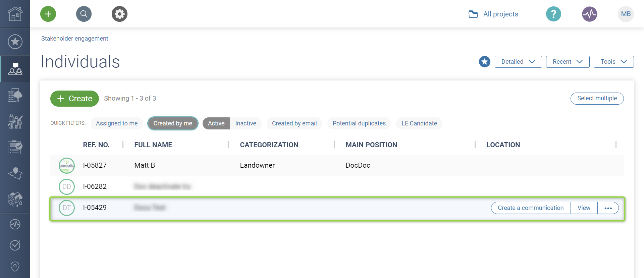Click the help question mark icon
The image size is (644, 278).
[553, 14]
